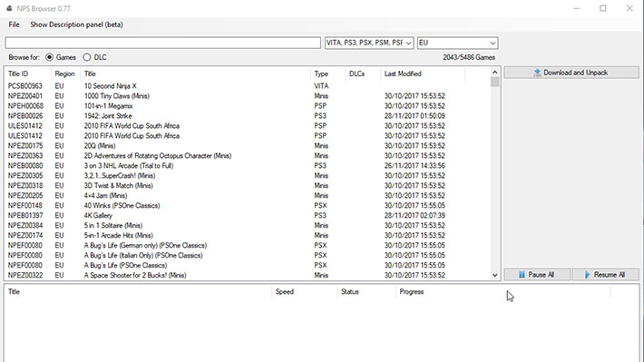This screenshot has width=644, height=362.
Task: Click Title ID PCSB00963
Action: point(25,86)
